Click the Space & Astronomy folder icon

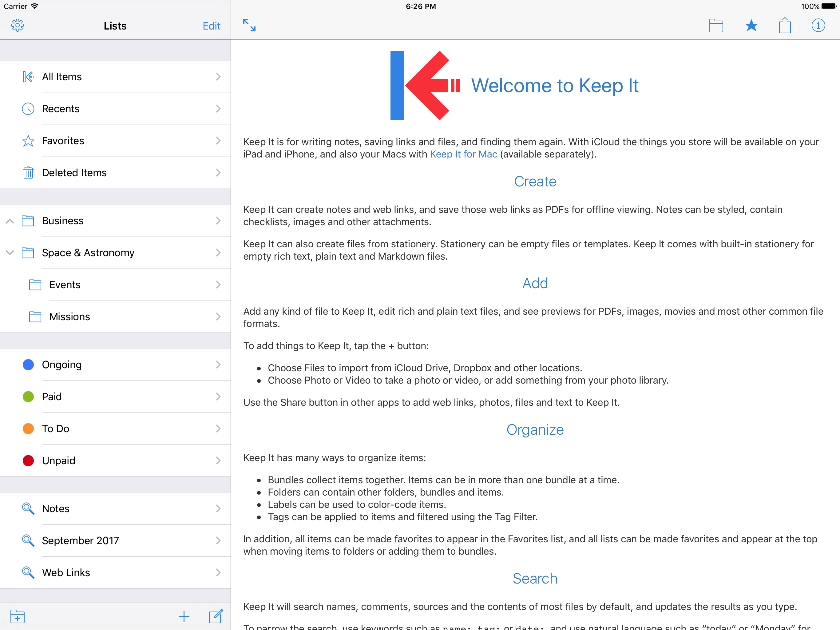[x=28, y=253]
